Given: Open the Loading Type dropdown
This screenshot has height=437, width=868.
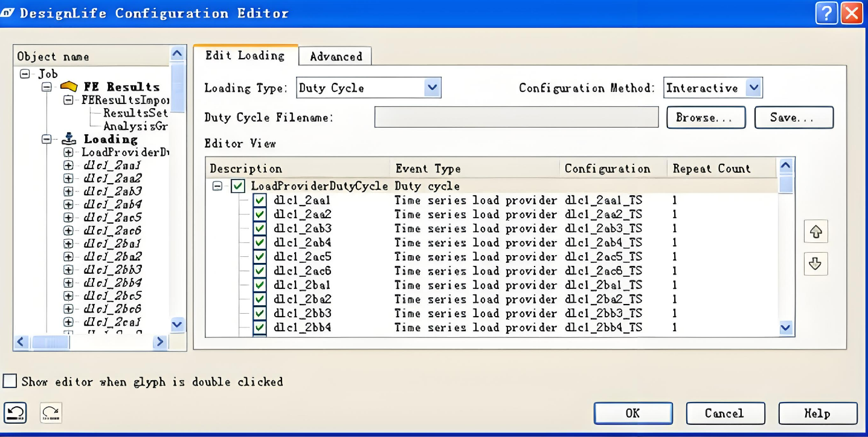Looking at the screenshot, I should [432, 88].
